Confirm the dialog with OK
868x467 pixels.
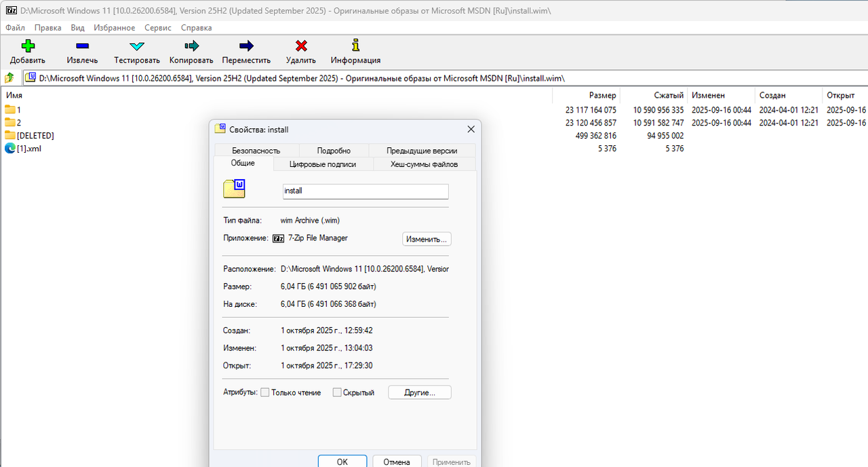click(342, 462)
